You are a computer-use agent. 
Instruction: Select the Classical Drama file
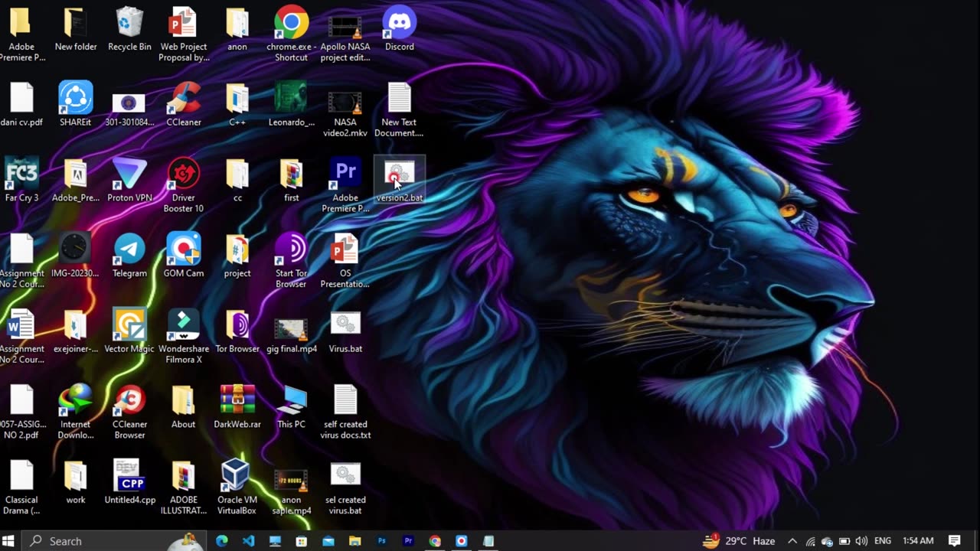click(21, 487)
